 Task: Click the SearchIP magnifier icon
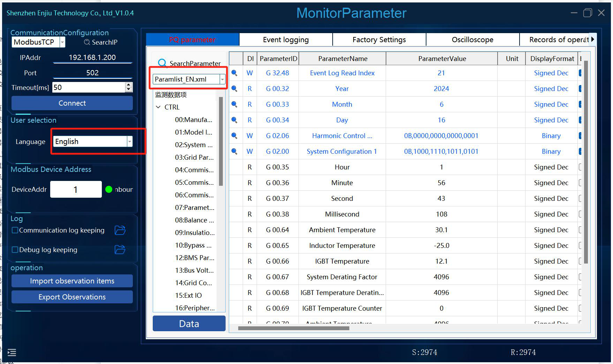[87, 42]
